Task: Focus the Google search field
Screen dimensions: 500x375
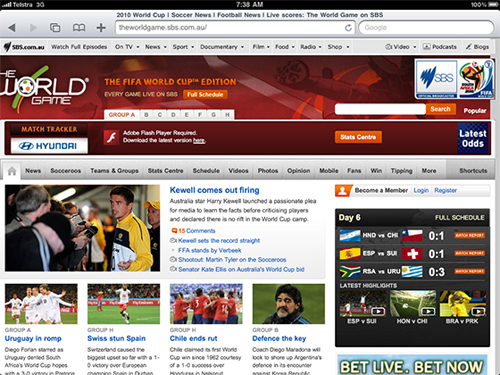Action: (426, 28)
